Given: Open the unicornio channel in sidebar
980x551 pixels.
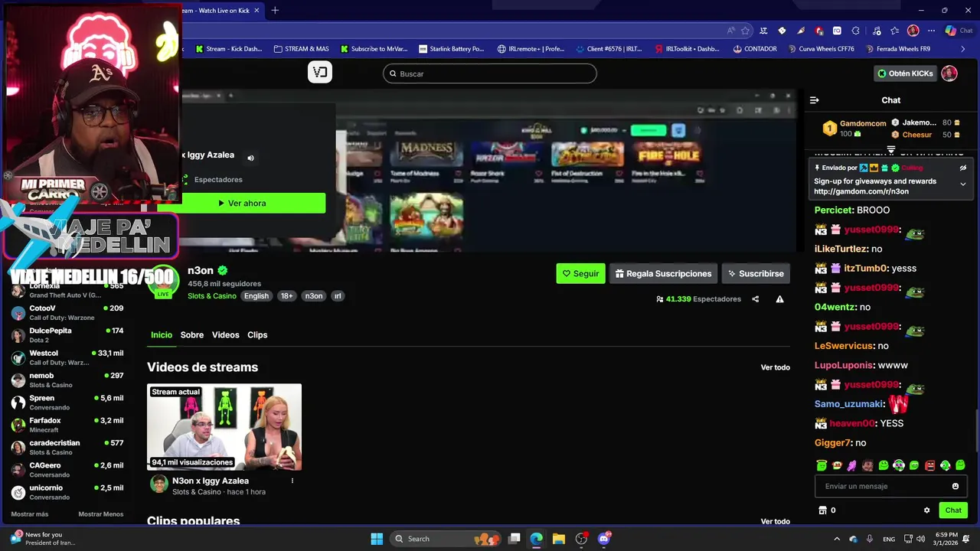Looking at the screenshot, I should pyautogui.click(x=67, y=492).
